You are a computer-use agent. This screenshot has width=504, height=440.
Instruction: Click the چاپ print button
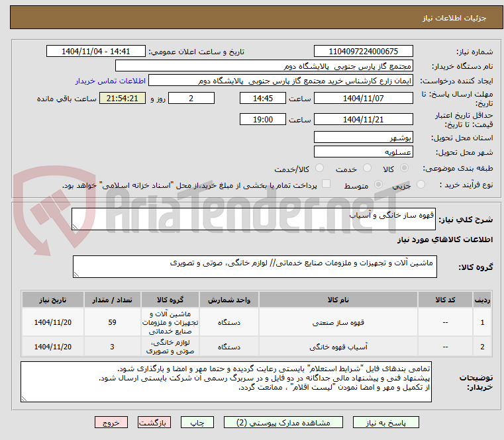197,422
